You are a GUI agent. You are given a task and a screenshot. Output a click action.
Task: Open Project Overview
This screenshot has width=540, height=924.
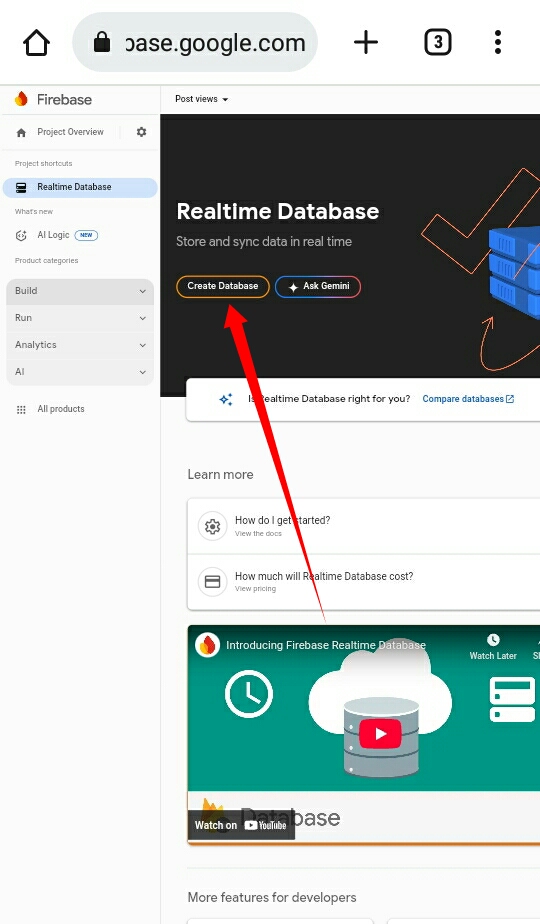coord(70,132)
